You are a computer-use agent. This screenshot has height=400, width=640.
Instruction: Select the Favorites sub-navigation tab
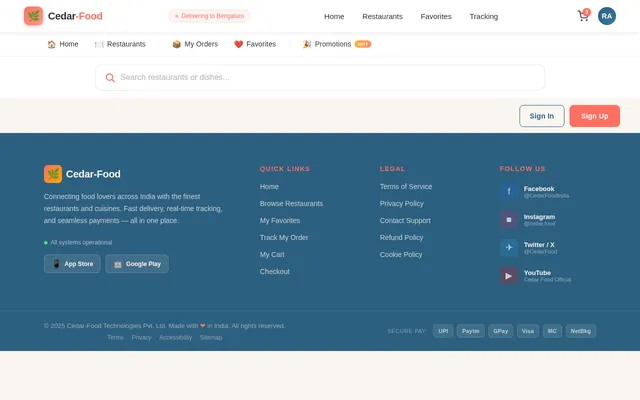(255, 44)
